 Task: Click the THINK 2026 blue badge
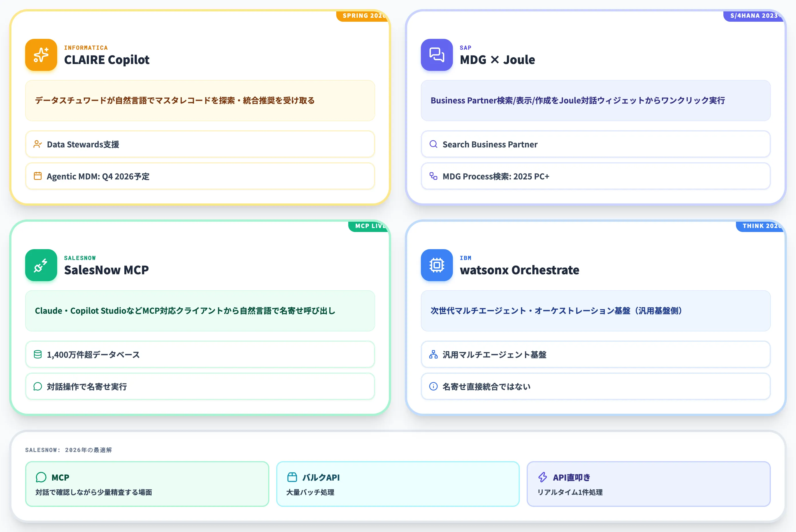point(760,226)
